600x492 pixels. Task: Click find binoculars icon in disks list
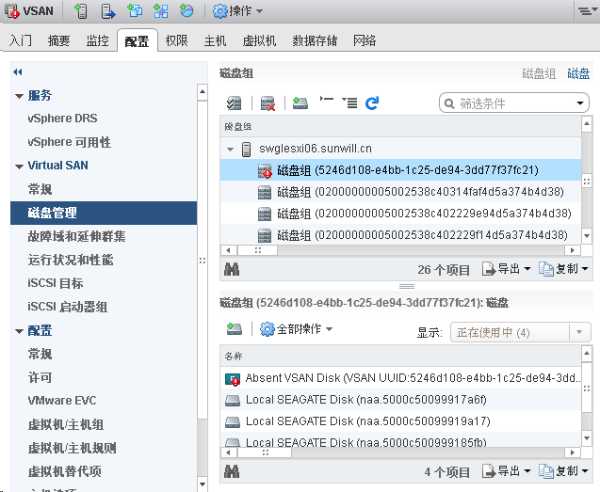pyautogui.click(x=232, y=471)
